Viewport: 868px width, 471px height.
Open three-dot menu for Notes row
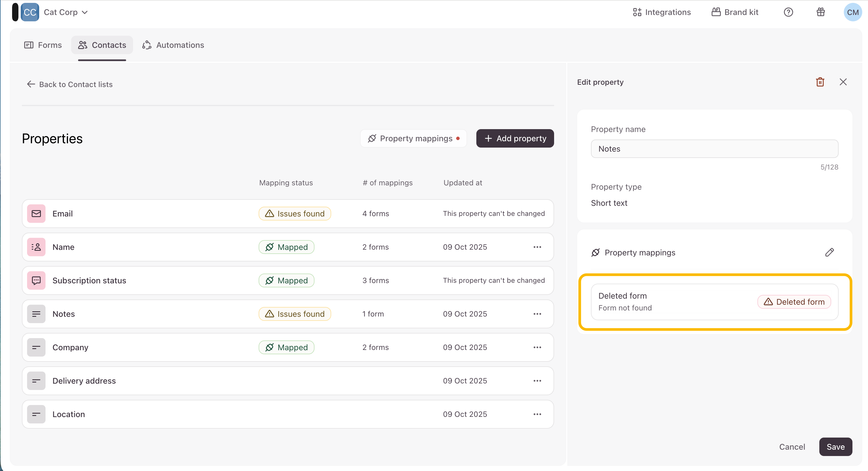[537, 314]
